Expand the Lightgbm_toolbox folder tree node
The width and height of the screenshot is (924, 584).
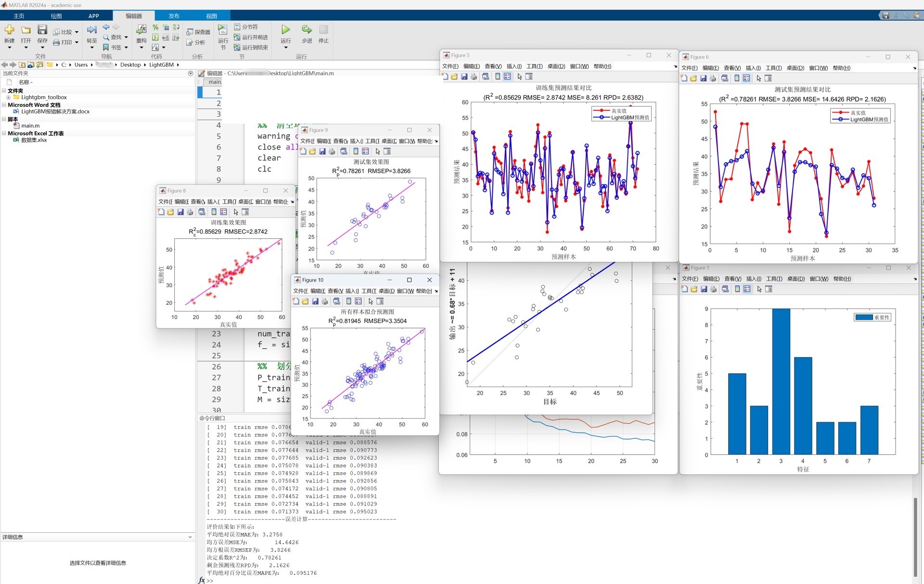(x=8, y=97)
